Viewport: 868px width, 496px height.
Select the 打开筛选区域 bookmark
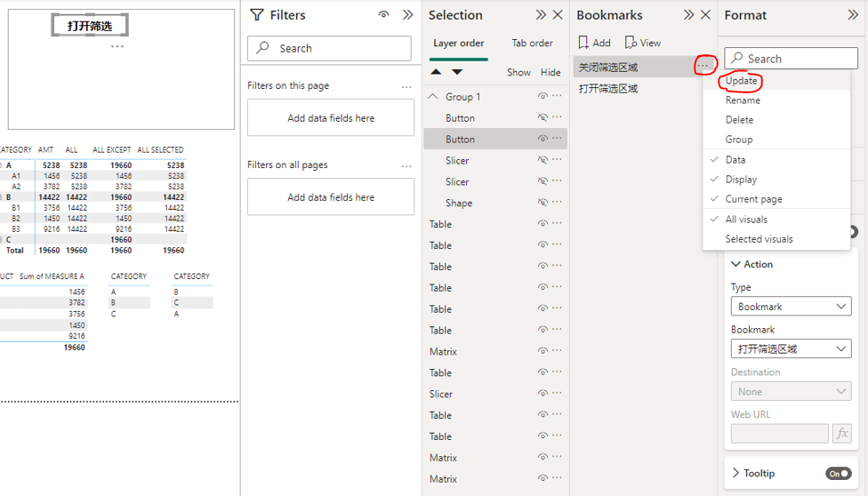(608, 89)
